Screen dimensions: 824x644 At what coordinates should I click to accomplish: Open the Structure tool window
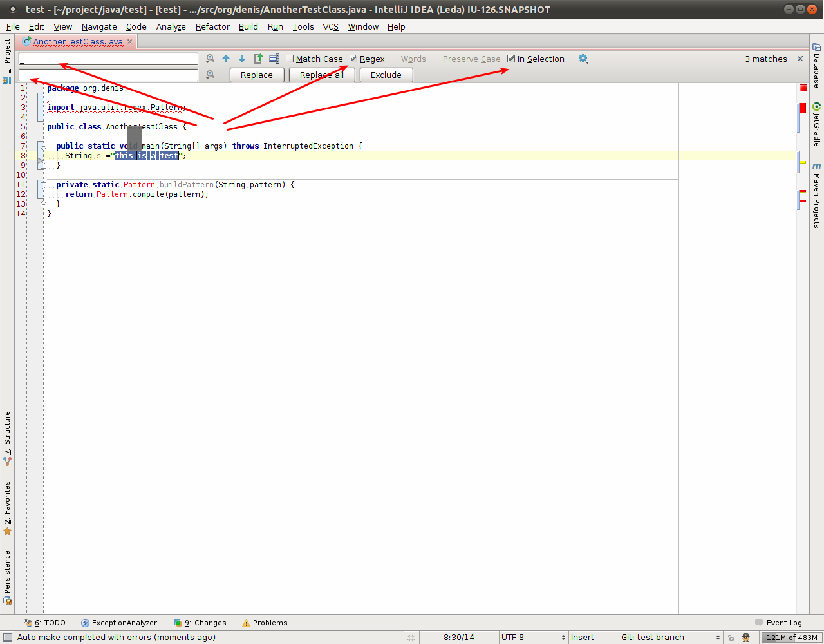tap(7, 439)
